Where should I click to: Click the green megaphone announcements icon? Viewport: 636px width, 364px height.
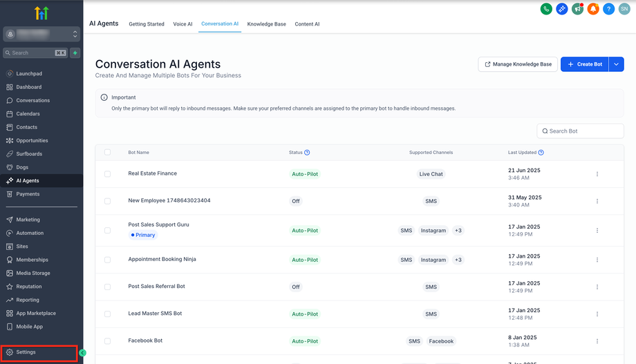[577, 9]
